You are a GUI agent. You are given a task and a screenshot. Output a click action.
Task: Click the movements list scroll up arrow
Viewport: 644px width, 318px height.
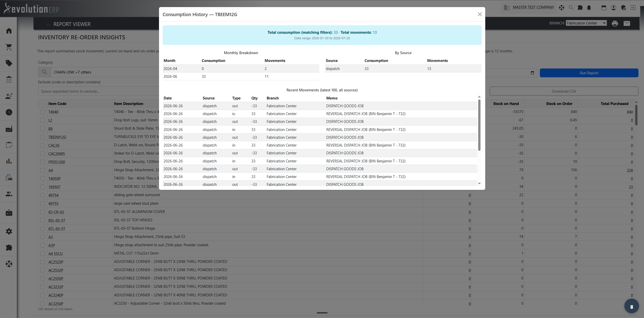click(479, 97)
